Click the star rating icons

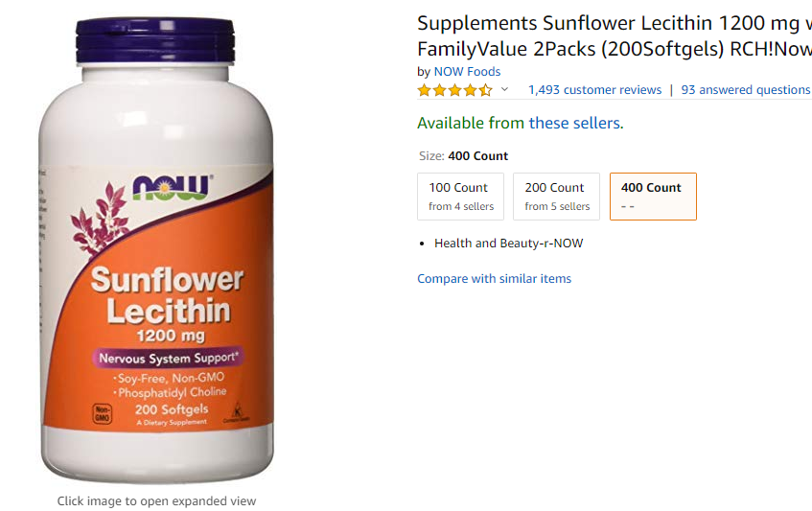click(454, 91)
